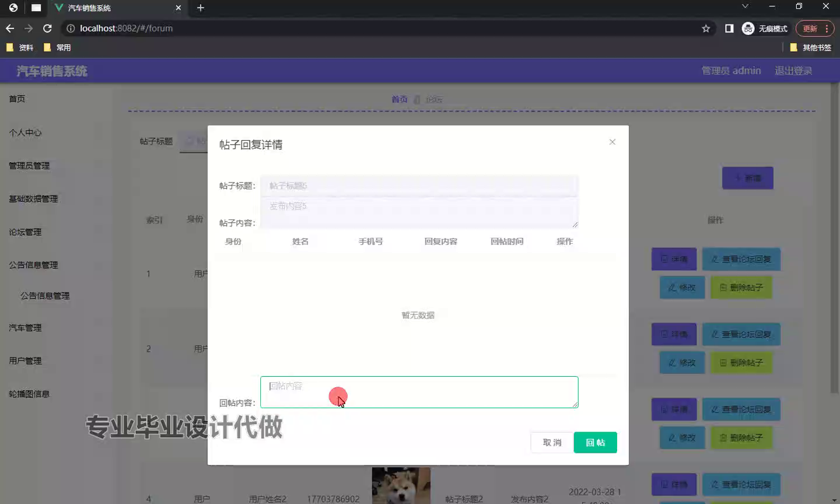Screen dimensions: 840x504
Task: Click the dog photo thumbnail in row 4
Action: point(401,485)
